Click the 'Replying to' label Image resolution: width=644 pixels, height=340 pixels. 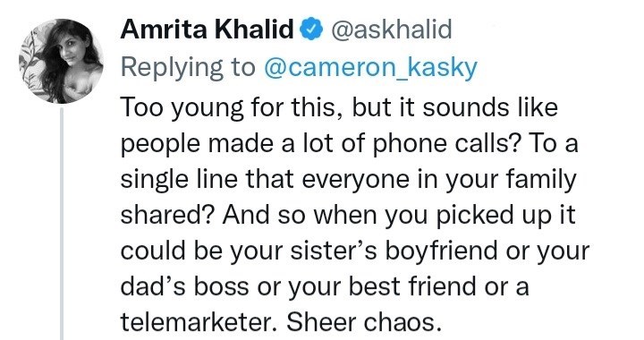(187, 68)
